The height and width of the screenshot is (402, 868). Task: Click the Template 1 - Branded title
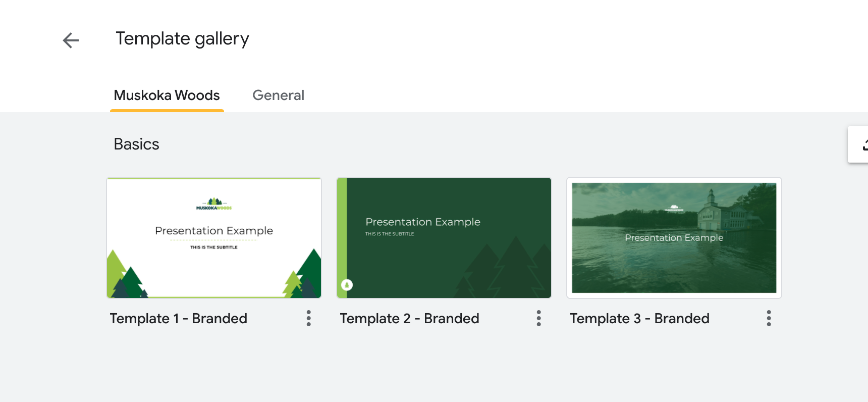tap(178, 319)
